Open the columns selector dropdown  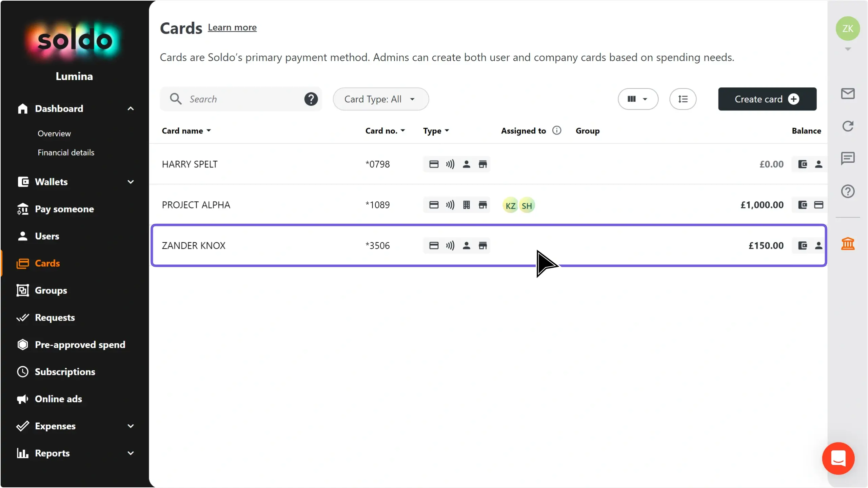[638, 99]
